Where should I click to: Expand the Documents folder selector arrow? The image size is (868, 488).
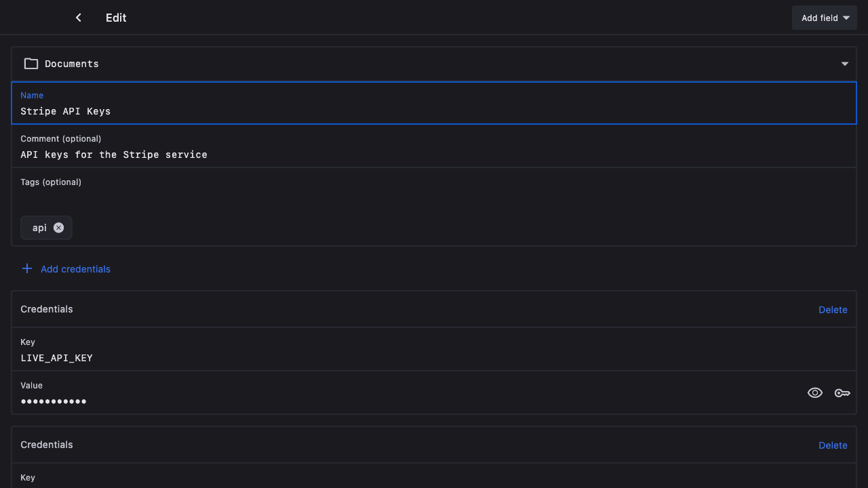(845, 64)
